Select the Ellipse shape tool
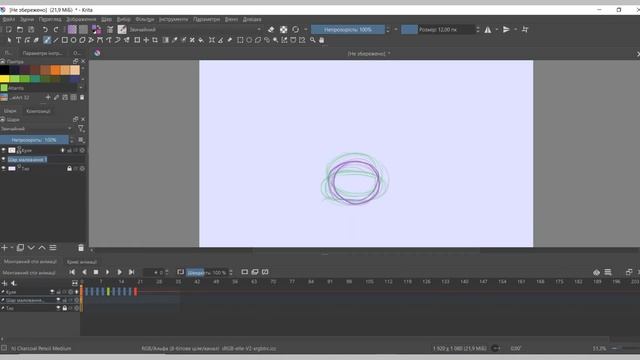Screen dimensions: 640x360 point(73,40)
